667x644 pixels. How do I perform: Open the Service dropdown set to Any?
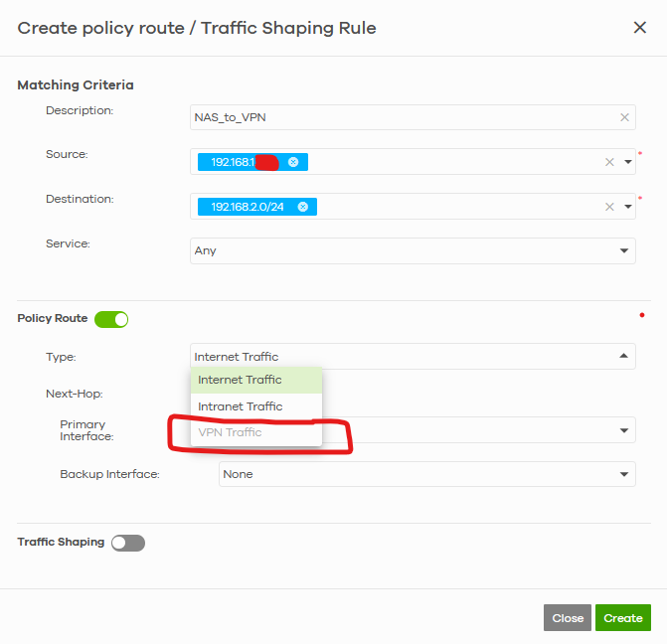(413, 251)
